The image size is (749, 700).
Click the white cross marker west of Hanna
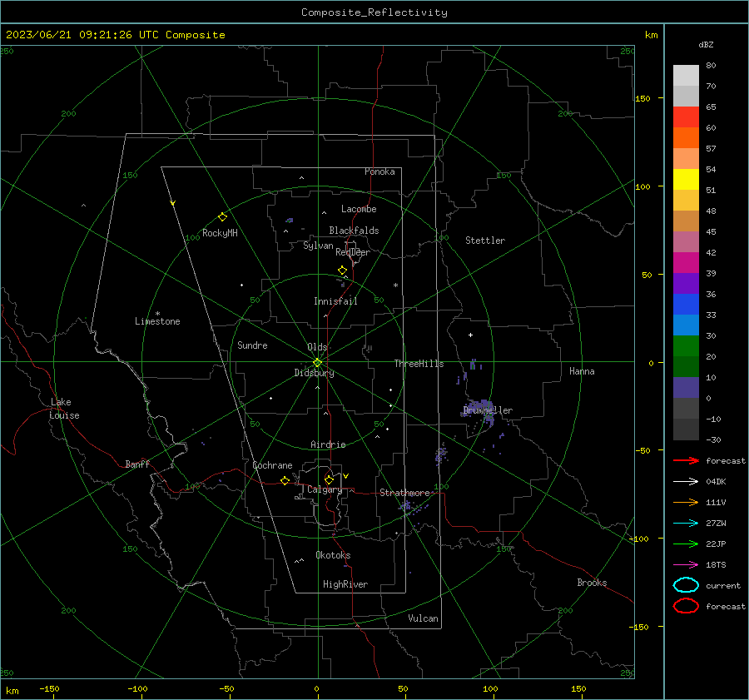point(470,335)
